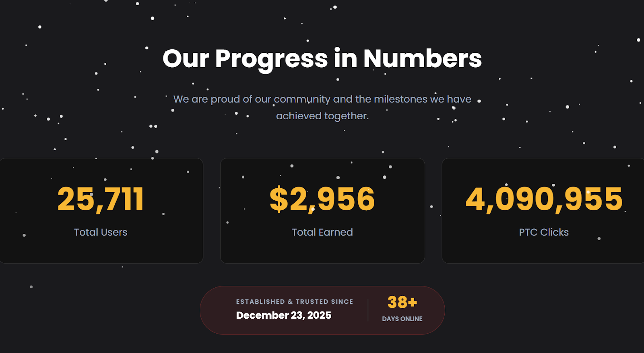Click the "Our Progress in Numbers" heading
The width and height of the screenshot is (644, 353).
coord(322,59)
